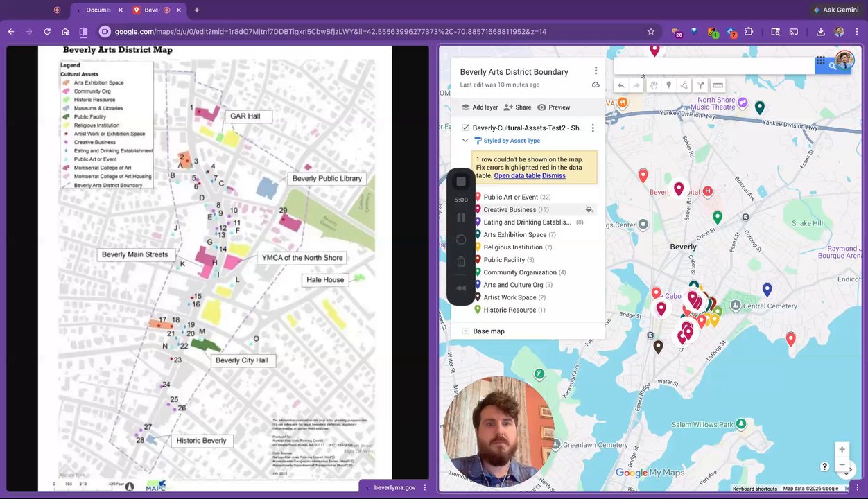868x499 pixels.
Task: Click paint bucket icon on Creative Business row
Action: (x=589, y=209)
